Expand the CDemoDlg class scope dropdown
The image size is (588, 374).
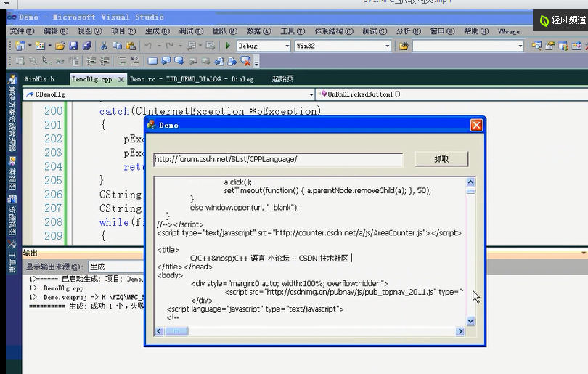pyautogui.click(x=311, y=94)
